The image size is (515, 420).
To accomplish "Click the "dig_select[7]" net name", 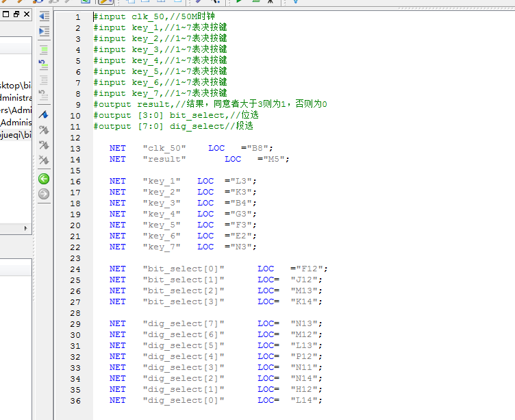I will point(184,323).
